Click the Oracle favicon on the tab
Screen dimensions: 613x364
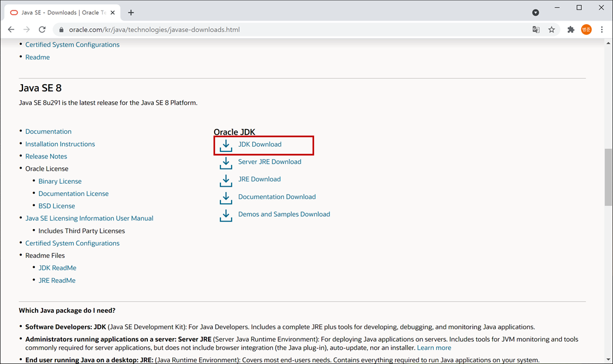coord(14,12)
